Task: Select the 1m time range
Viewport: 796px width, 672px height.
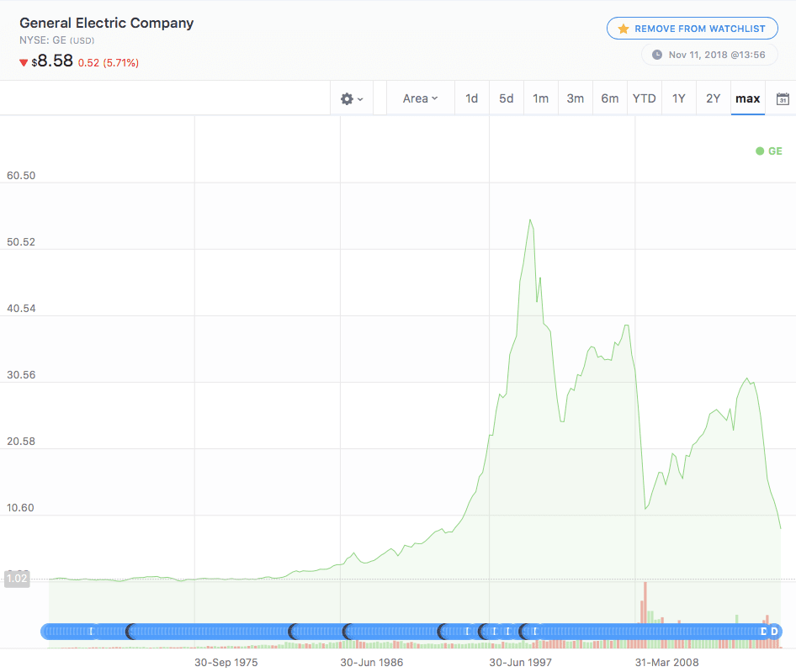Action: (x=541, y=98)
